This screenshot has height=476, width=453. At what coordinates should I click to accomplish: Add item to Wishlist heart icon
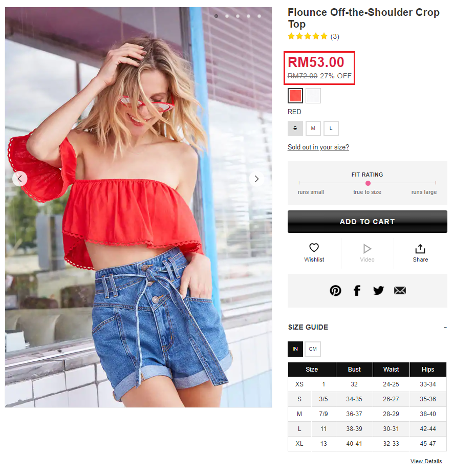[x=314, y=248]
